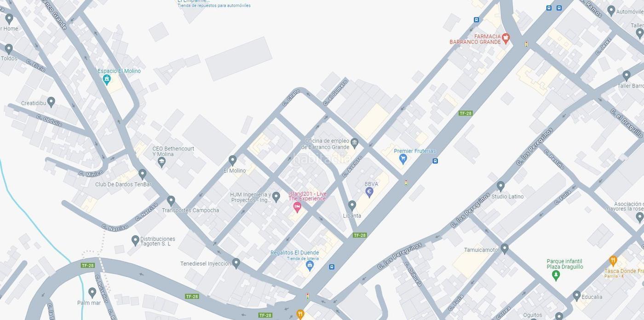Open the Club De Dardos TenBar label
This screenshot has height=320, width=644.
(x=123, y=184)
